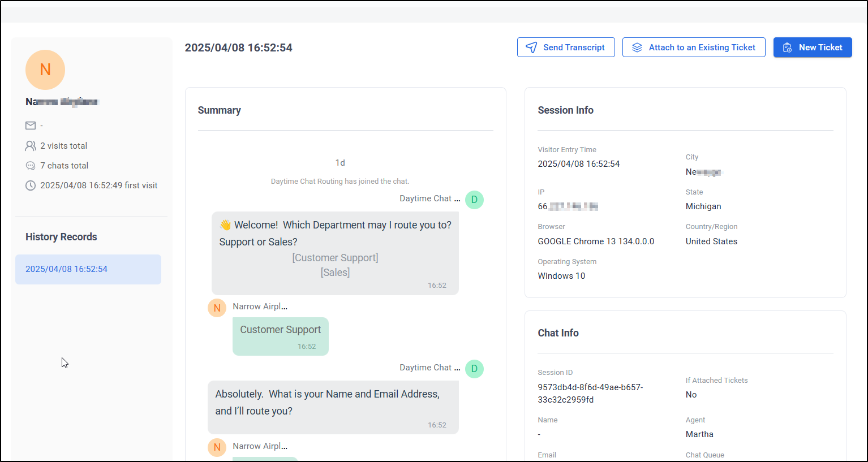The image size is (868, 462).
Task: Click the agent name Martha
Action: tap(699, 434)
